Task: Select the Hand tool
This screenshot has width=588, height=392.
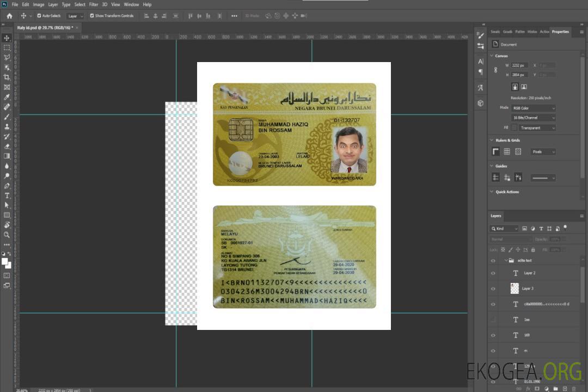Action: point(7,225)
